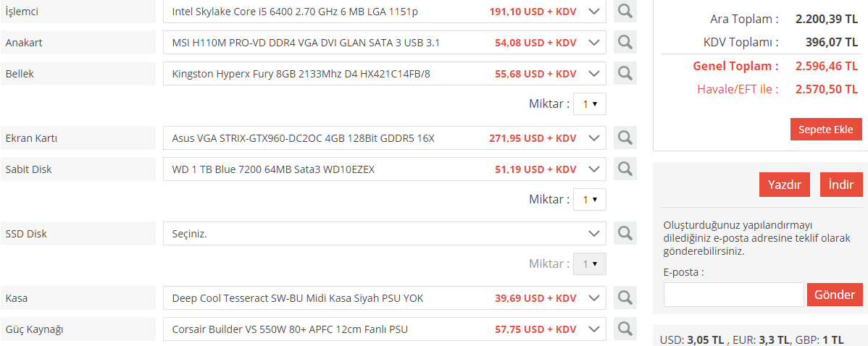
Task: Click the search icon beside İşlemci row
Action: [625, 12]
